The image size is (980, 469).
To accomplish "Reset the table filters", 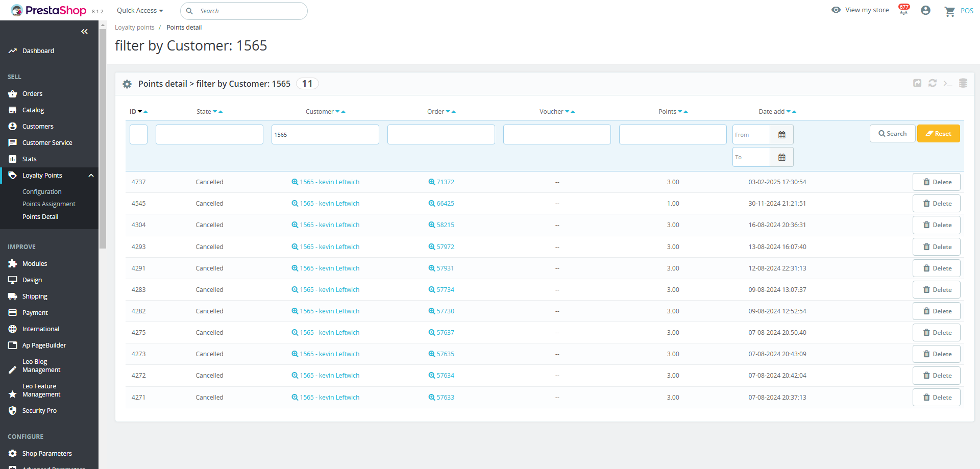I will (x=939, y=134).
